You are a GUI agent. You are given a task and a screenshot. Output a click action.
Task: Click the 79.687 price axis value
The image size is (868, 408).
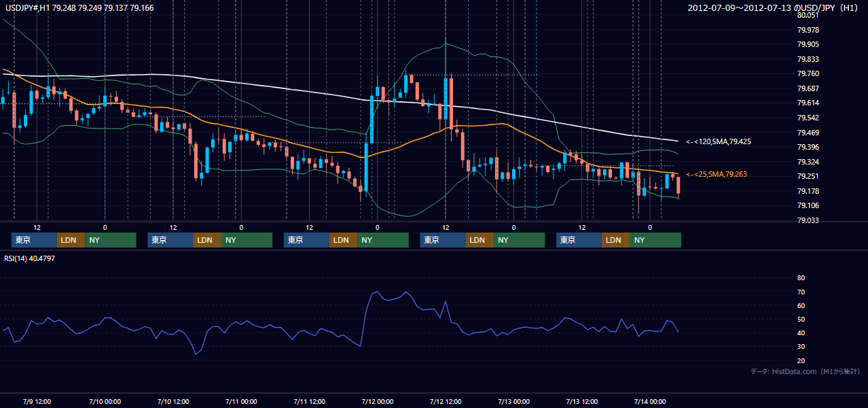click(x=808, y=88)
